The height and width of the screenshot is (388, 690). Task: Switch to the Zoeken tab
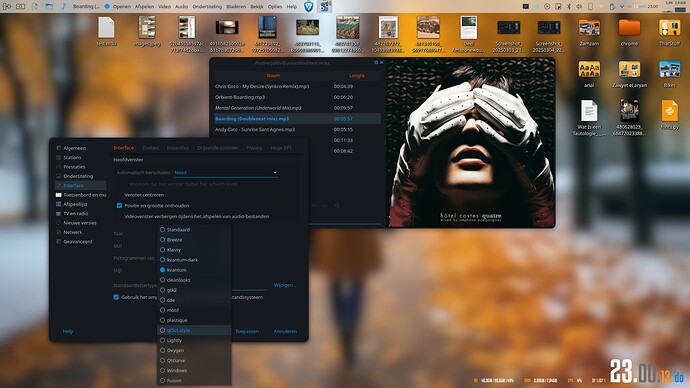click(x=150, y=148)
